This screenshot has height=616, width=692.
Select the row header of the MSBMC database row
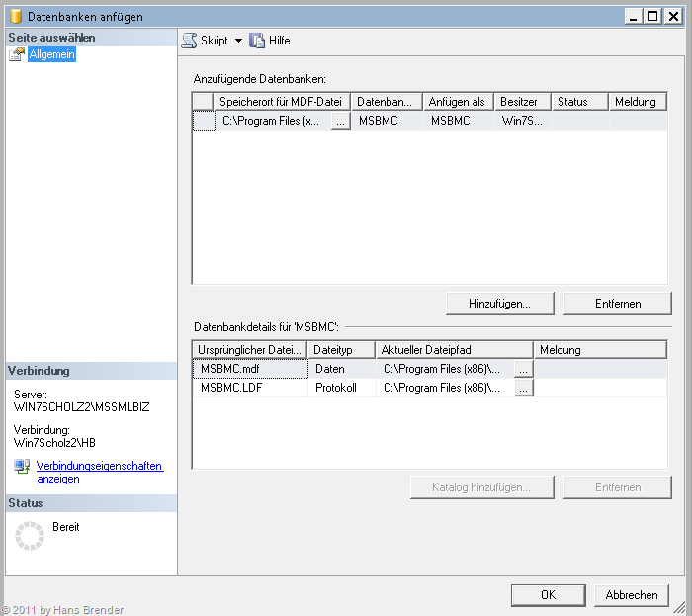coord(203,121)
